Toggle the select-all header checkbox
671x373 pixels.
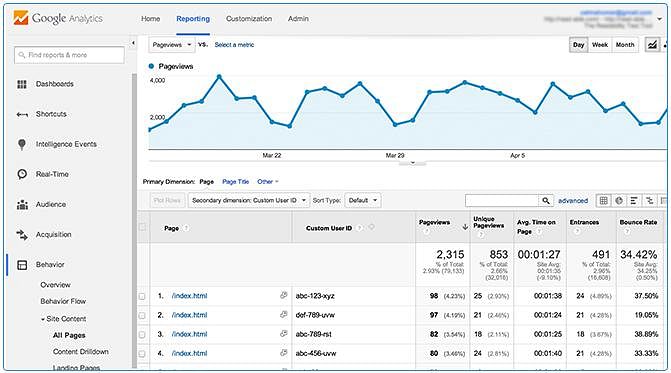pos(143,227)
